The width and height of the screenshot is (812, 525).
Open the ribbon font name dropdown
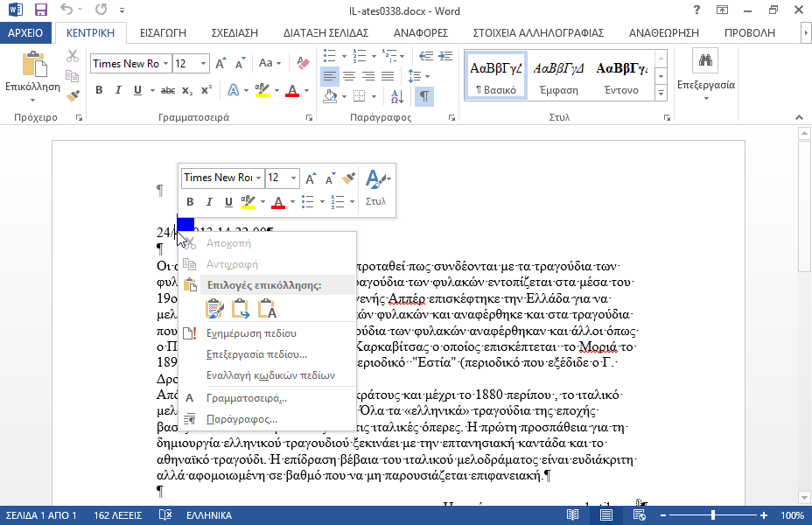pyautogui.click(x=165, y=64)
